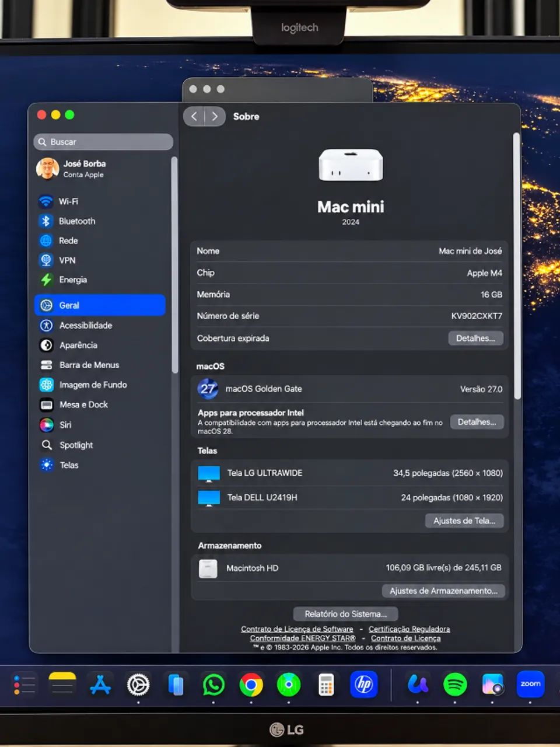Launch Zoom from the Dock
The height and width of the screenshot is (747, 560).
coord(531,684)
